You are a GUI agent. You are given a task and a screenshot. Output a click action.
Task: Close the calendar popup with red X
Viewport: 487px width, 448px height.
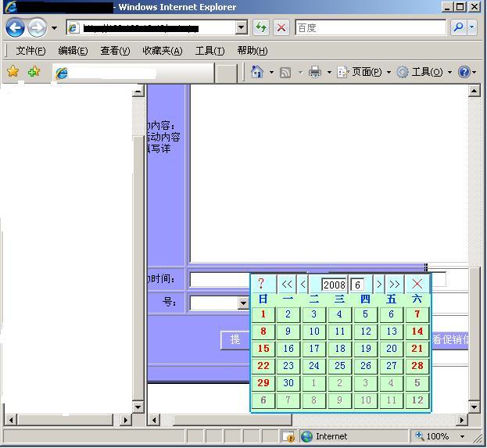point(417,284)
